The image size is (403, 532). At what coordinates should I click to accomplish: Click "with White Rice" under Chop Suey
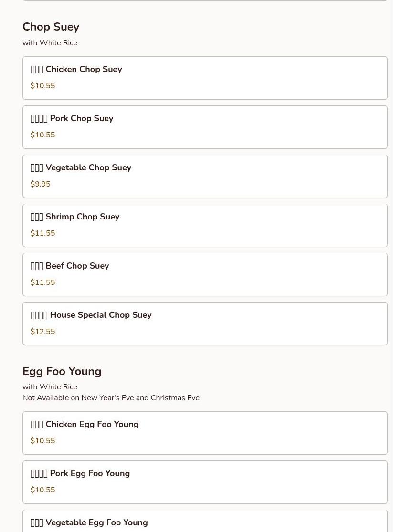tap(50, 43)
